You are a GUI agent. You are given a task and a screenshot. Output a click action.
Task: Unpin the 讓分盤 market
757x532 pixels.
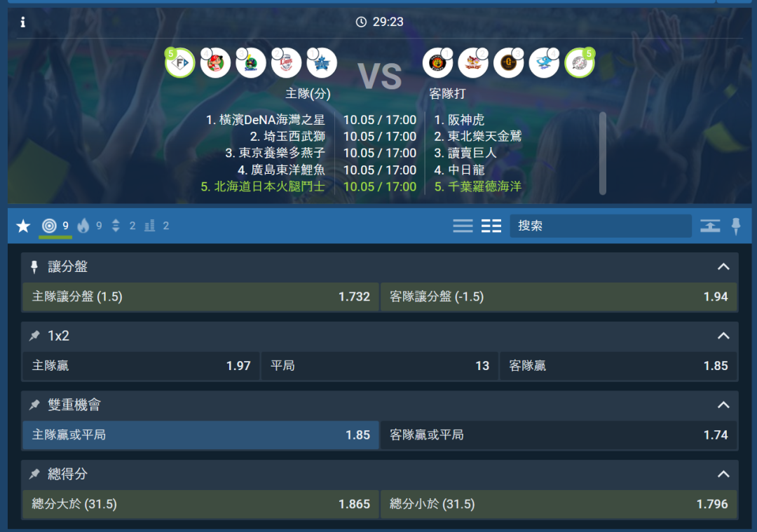coord(34,267)
